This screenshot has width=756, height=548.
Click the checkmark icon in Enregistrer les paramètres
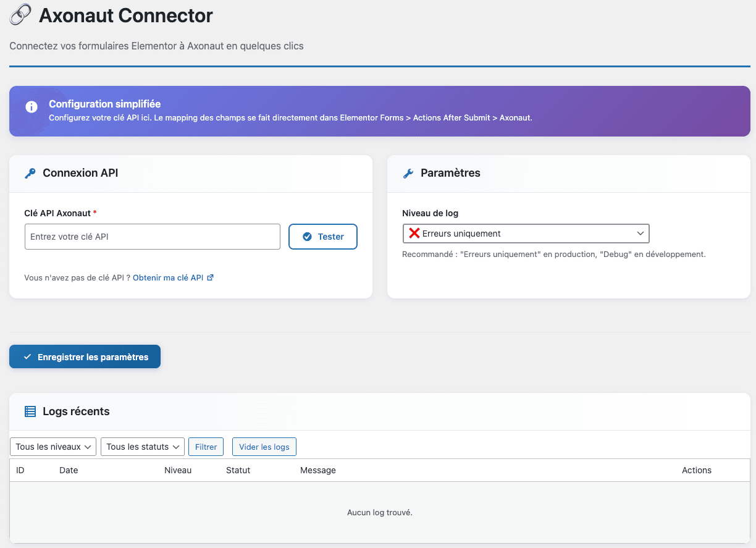(x=27, y=356)
